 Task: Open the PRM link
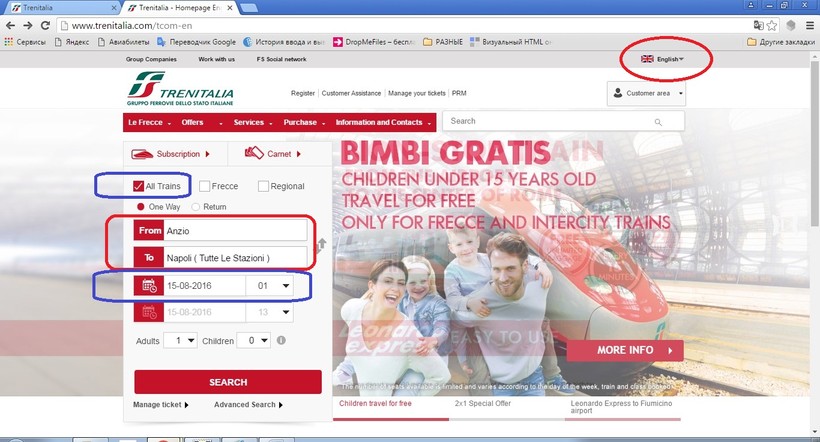point(459,93)
